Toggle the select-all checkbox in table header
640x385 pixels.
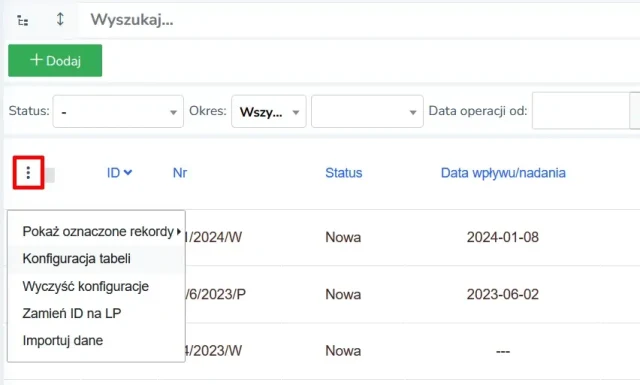tap(50, 175)
